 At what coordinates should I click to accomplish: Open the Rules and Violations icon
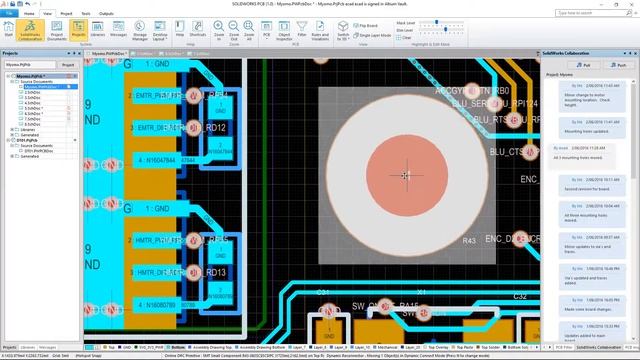[320, 31]
